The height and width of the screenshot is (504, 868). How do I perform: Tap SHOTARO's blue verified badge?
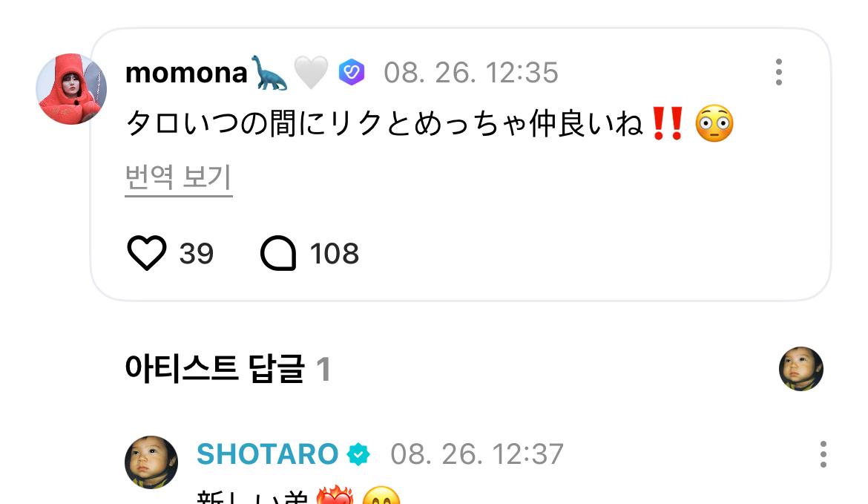358,454
